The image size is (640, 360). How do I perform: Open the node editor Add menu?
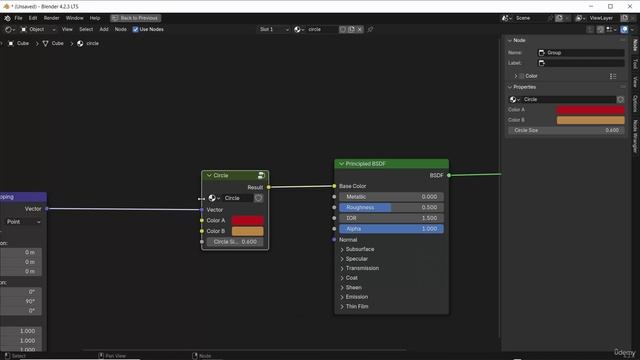(x=104, y=29)
